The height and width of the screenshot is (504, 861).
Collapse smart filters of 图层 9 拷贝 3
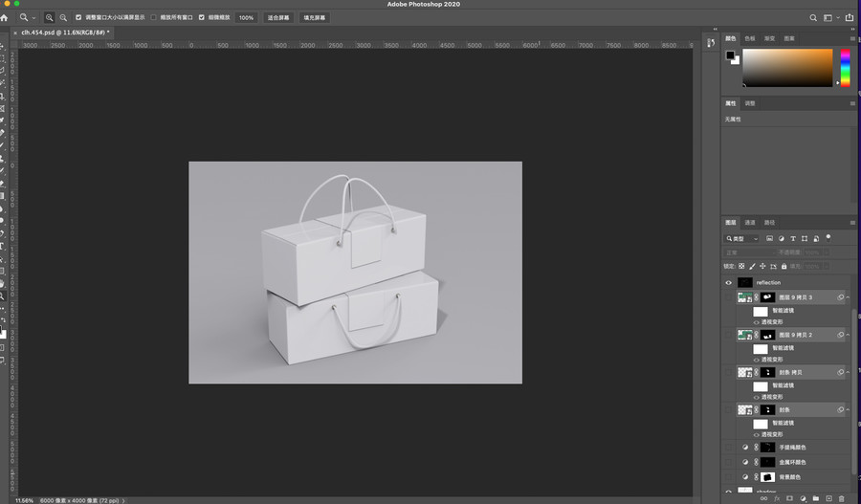pyautogui.click(x=848, y=297)
